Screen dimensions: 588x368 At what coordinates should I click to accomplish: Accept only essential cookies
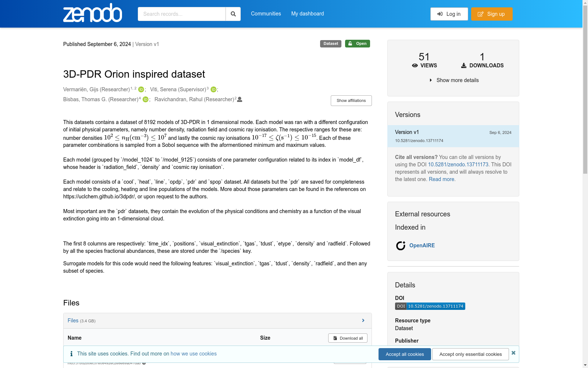coord(470,354)
